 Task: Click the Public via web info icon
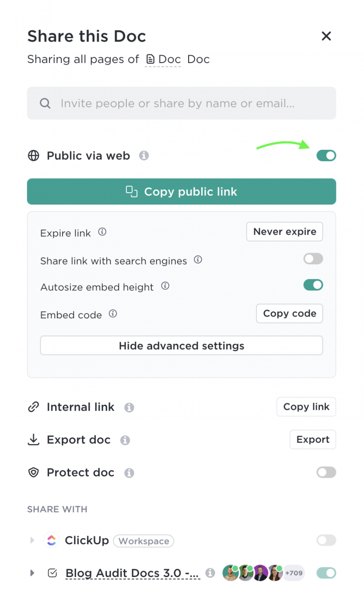click(x=144, y=155)
